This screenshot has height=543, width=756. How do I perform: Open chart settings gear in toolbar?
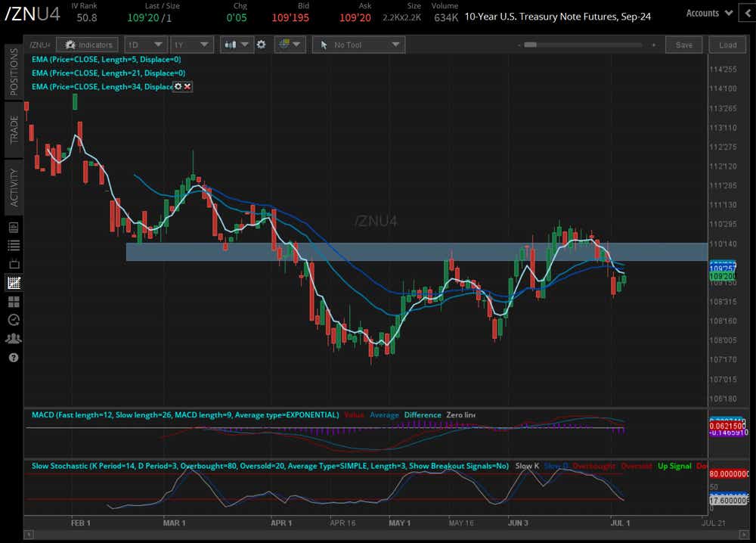coord(262,45)
